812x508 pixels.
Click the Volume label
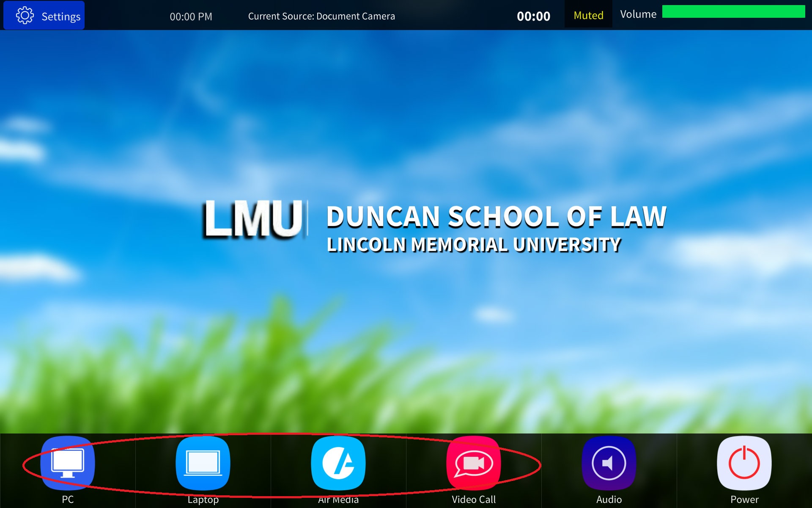click(638, 14)
